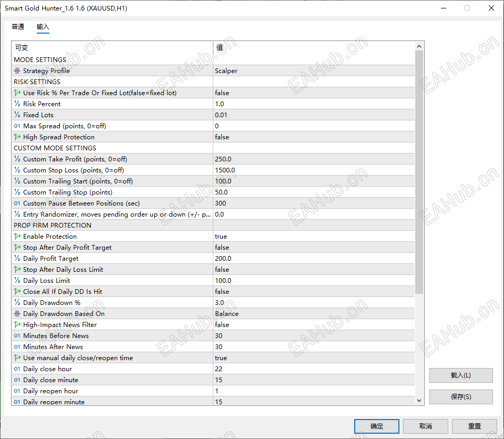The image size is (504, 439).
Task: Click the scrollbar down arrow
Action: click(x=419, y=401)
